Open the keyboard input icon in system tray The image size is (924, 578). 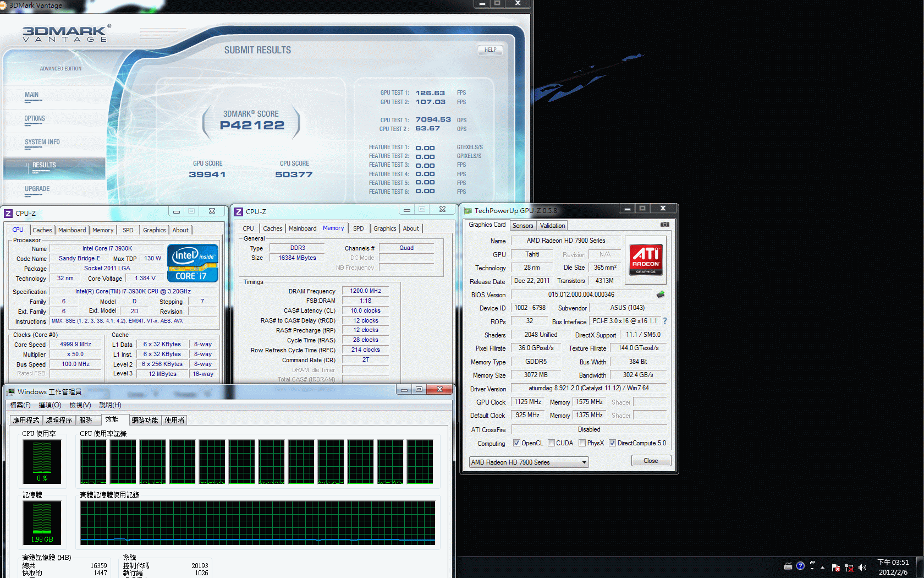[x=788, y=566]
